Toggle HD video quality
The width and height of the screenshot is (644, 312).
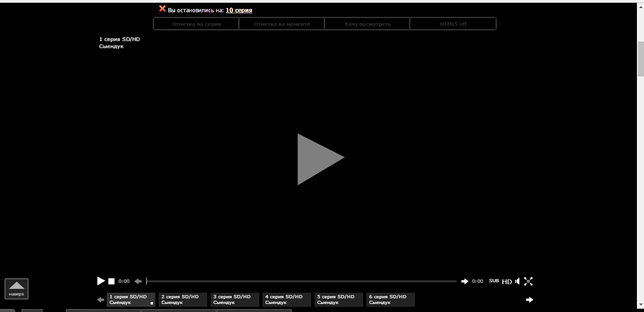pos(507,281)
